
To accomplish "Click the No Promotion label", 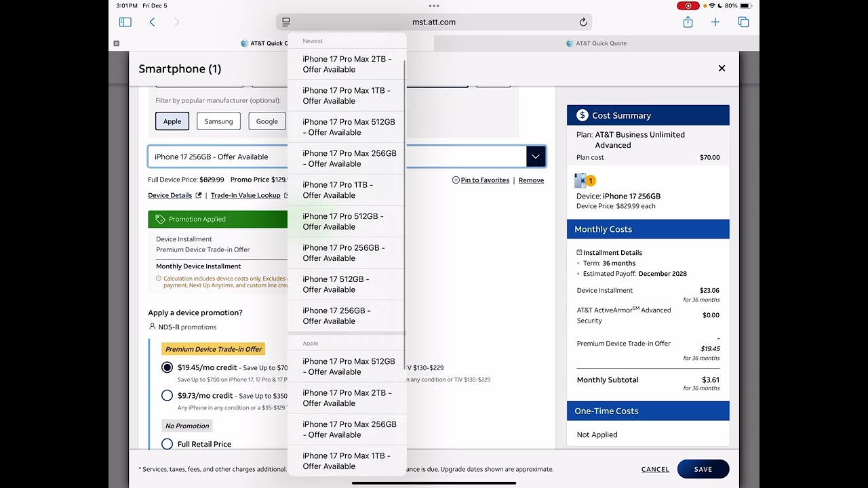I will [187, 426].
